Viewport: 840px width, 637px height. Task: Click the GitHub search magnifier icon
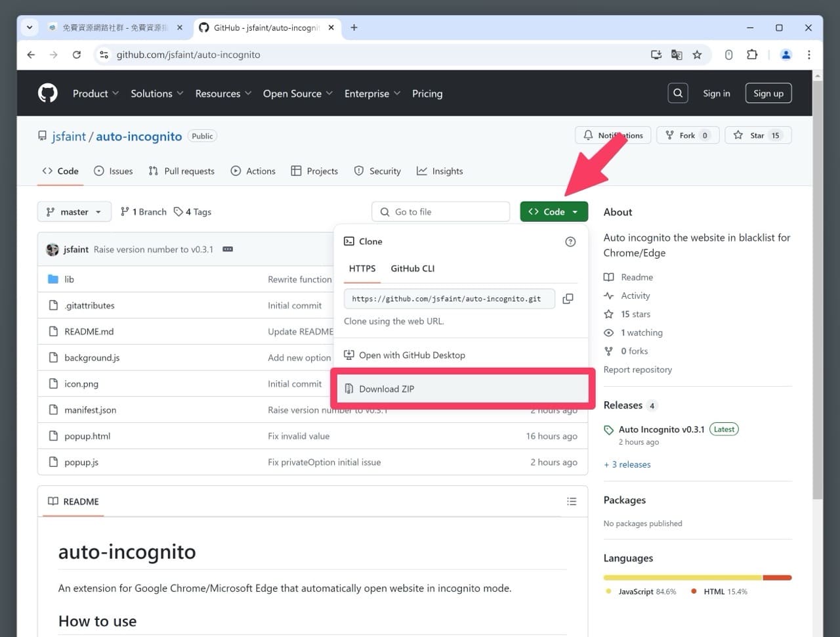click(x=678, y=93)
